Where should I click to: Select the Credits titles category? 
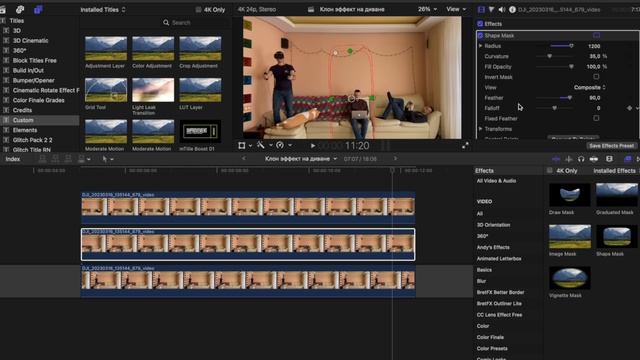[x=22, y=110]
